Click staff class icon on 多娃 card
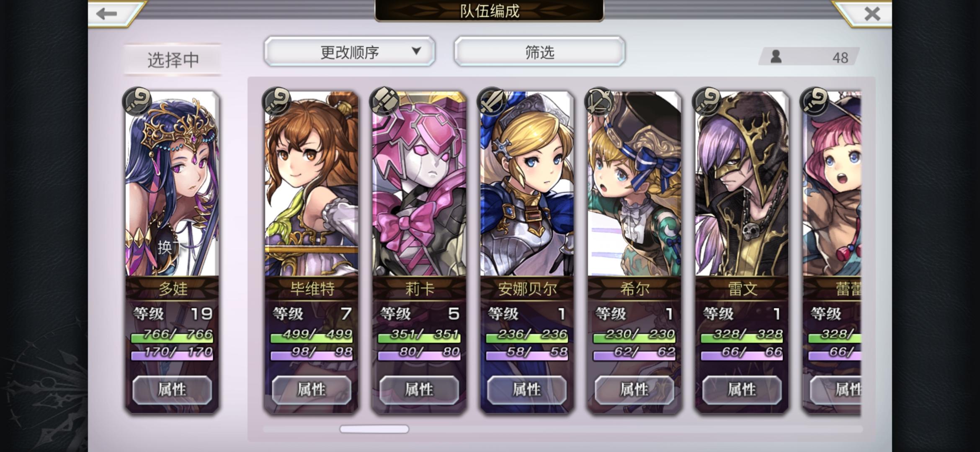Screen dimensions: 980x452 click(137, 101)
